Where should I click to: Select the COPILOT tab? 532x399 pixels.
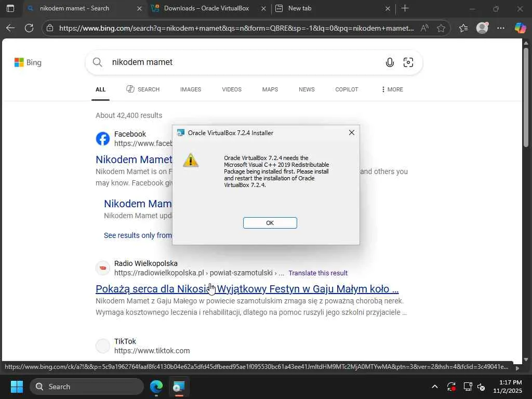point(347,89)
